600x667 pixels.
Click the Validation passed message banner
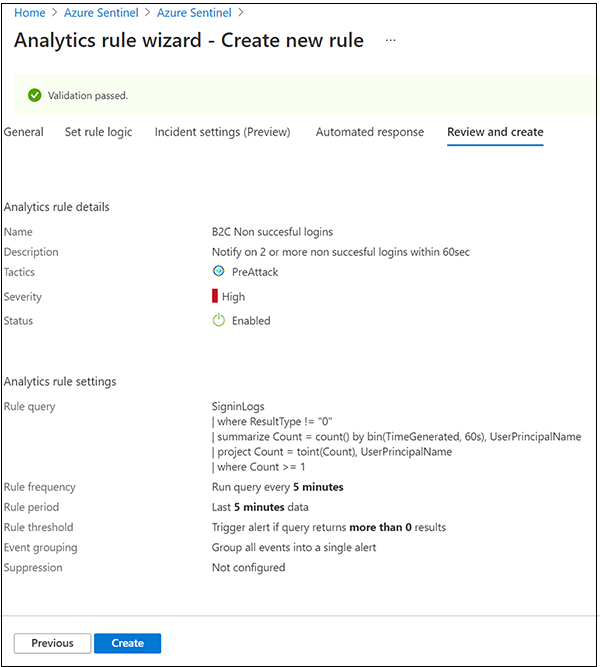[x=300, y=96]
